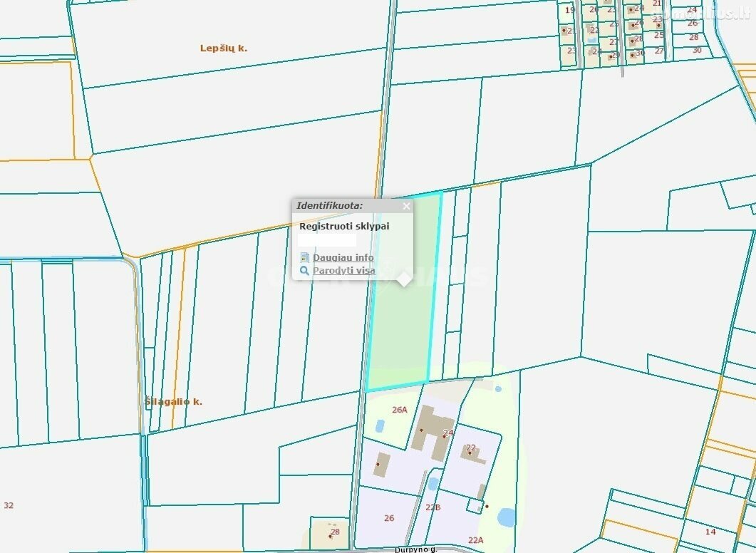Viewport: 756px width, 553px height.
Task: Click the Lepšių k. village label
Action: (x=223, y=48)
